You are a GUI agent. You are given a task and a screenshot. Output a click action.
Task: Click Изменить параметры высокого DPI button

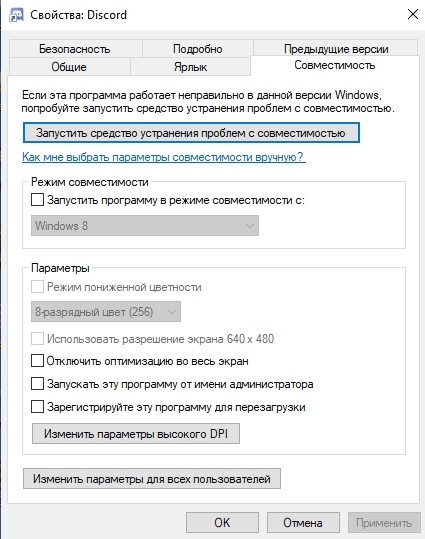point(136,433)
